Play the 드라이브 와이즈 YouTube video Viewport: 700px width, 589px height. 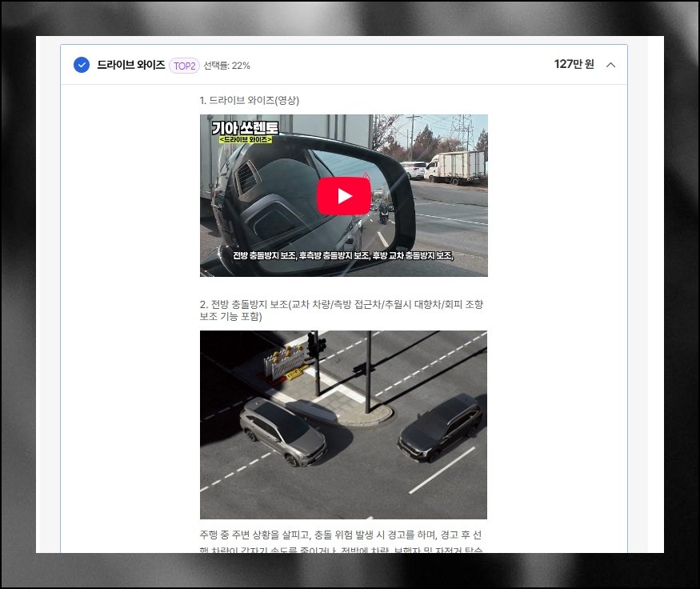(344, 195)
